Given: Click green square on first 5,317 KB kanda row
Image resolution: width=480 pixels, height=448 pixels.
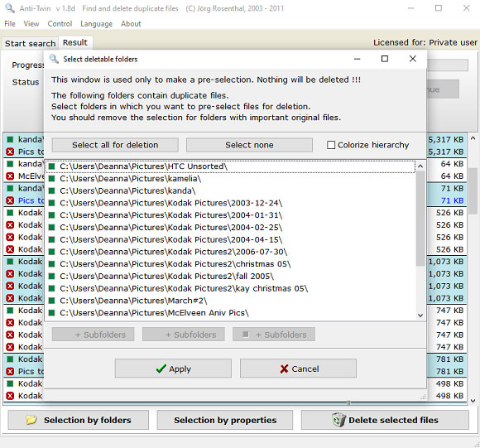Looking at the screenshot, I should pyautogui.click(x=10, y=139).
